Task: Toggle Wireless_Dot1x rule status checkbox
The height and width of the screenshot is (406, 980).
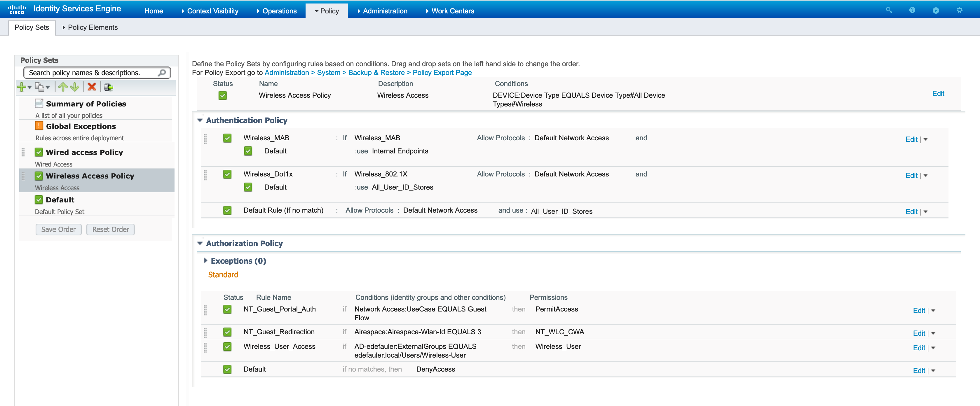Action: pos(227,174)
